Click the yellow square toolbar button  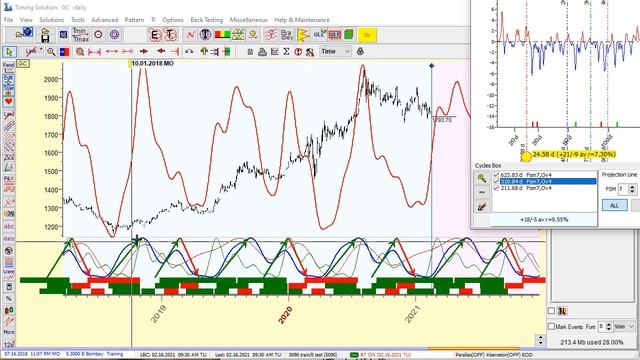pos(367,35)
